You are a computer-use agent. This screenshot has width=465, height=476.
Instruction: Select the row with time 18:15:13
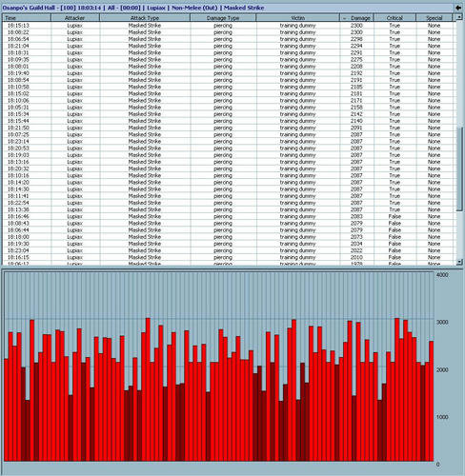(229, 26)
